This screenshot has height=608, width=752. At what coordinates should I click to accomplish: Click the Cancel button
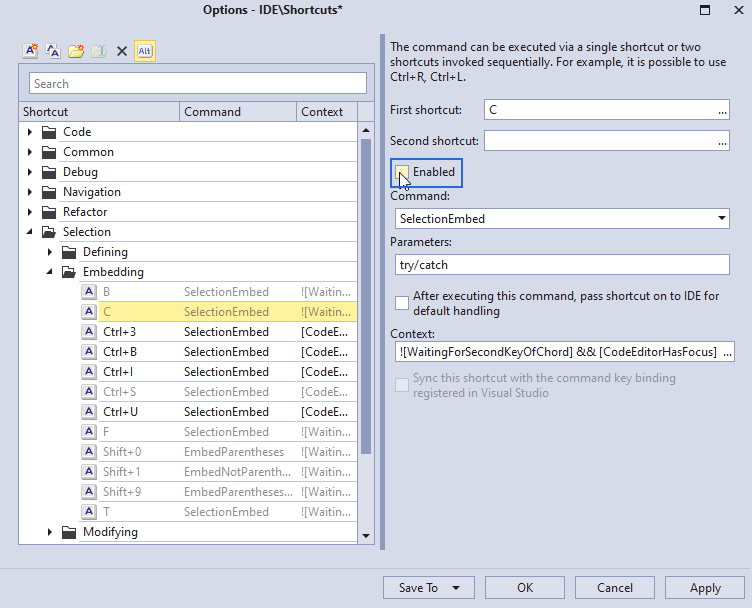tap(615, 588)
